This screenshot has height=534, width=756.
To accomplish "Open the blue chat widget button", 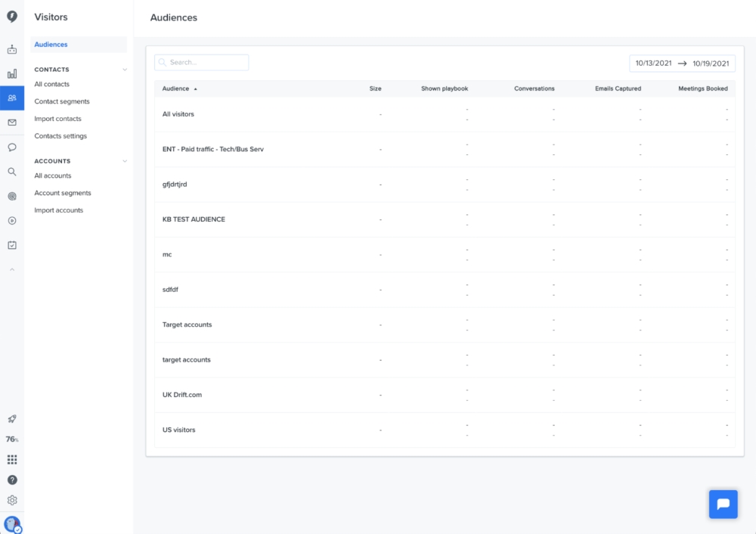I will 723,505.
